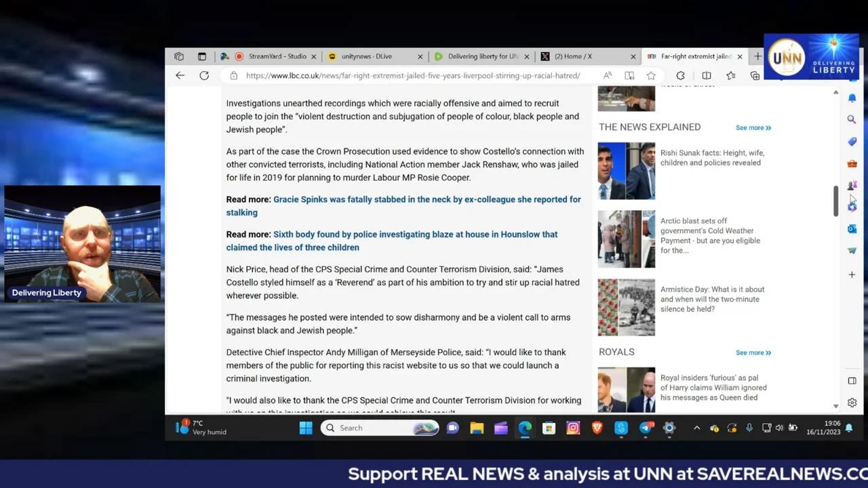Click the lbc.co.uk address bar URL
The image size is (868, 488).
pos(413,75)
